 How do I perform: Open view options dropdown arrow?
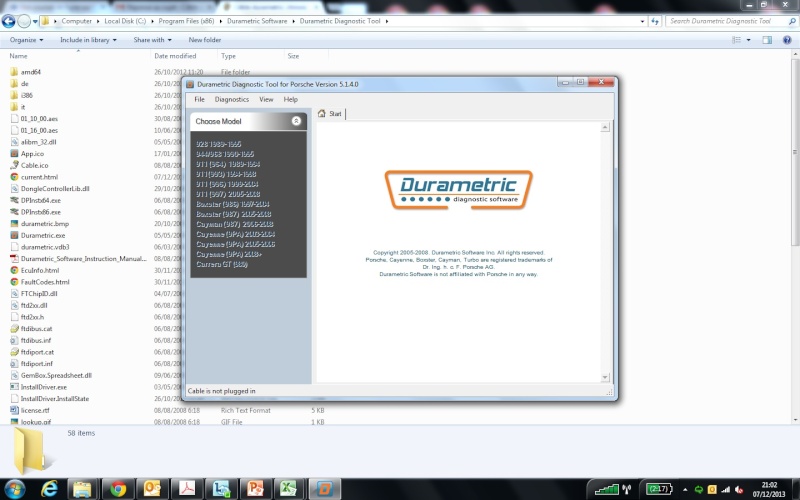748,40
